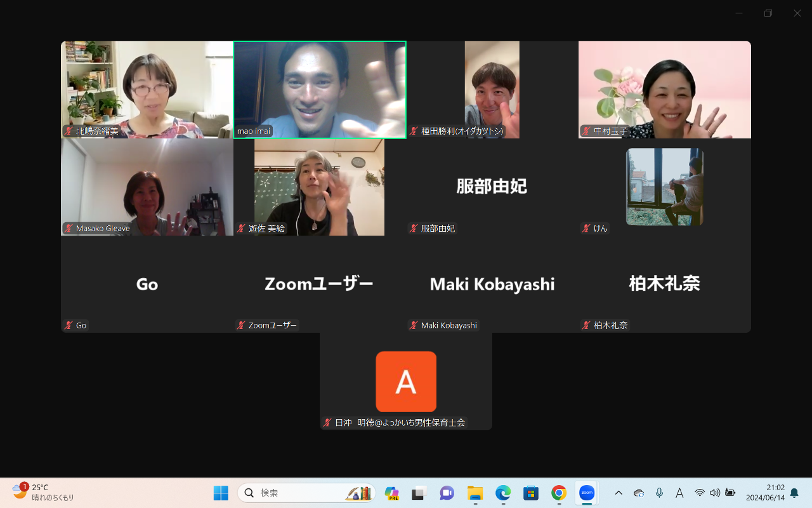
Task: Click in the taskbar search box
Action: coord(298,493)
